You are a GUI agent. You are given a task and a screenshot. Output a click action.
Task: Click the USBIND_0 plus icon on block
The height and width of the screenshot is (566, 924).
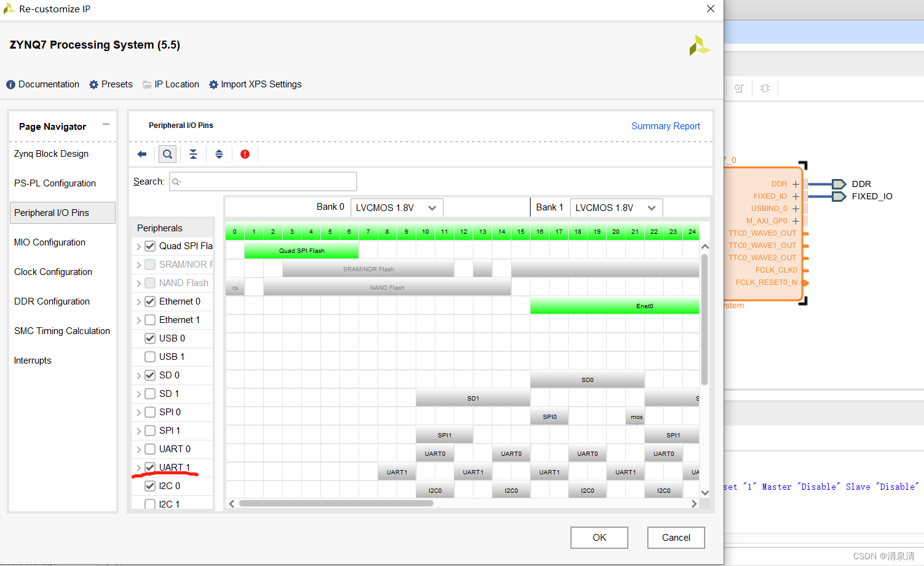click(x=796, y=209)
